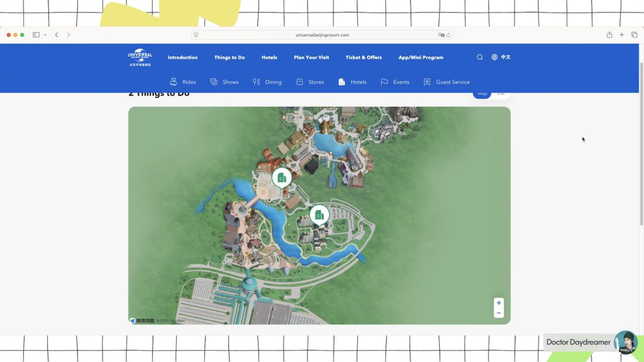Open the Shows category icon
644x362 pixels.
pos(214,82)
